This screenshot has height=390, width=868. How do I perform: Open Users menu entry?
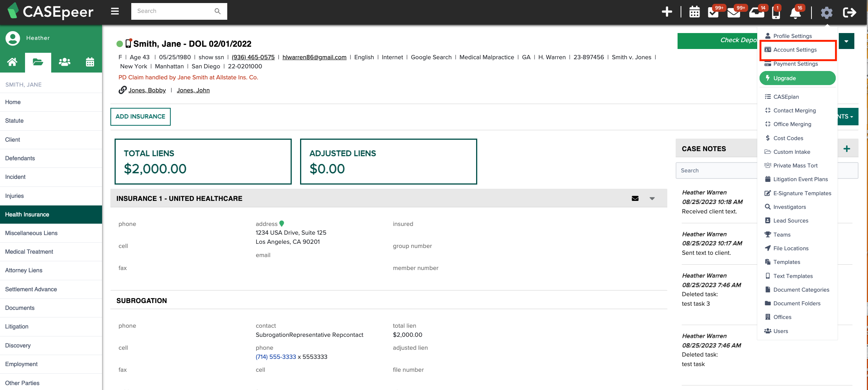click(x=781, y=331)
